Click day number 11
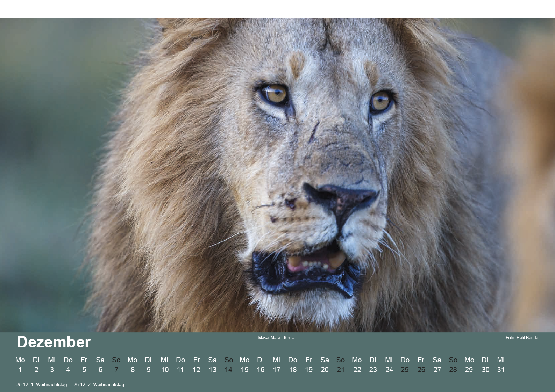The height and width of the screenshot is (392, 555). coord(180,370)
